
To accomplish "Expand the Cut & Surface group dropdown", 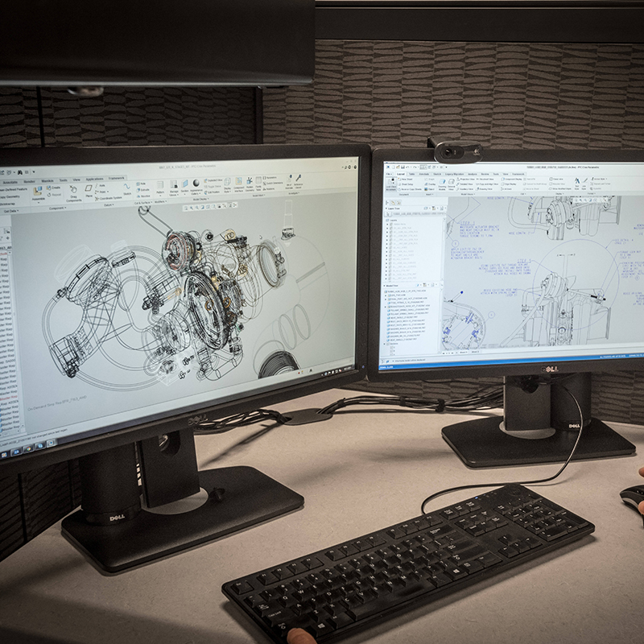I will point(142,203).
